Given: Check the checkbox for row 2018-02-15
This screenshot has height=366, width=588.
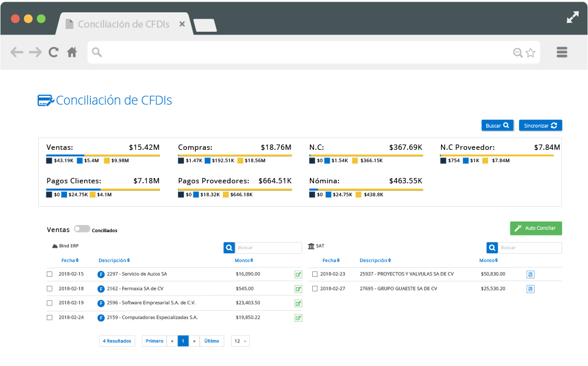Looking at the screenshot, I should pos(49,274).
